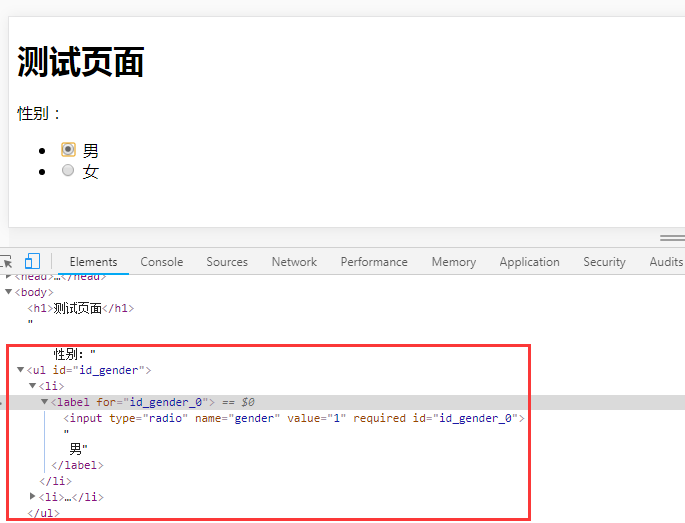Image resolution: width=685 pixels, height=523 pixels.
Task: Open the Sources tab
Action: coord(227,262)
